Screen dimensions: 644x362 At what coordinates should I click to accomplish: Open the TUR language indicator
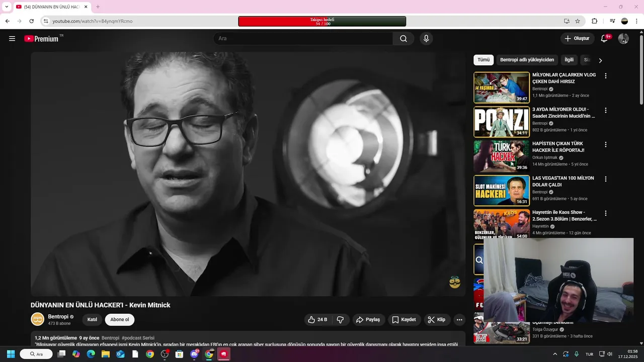[x=589, y=354]
